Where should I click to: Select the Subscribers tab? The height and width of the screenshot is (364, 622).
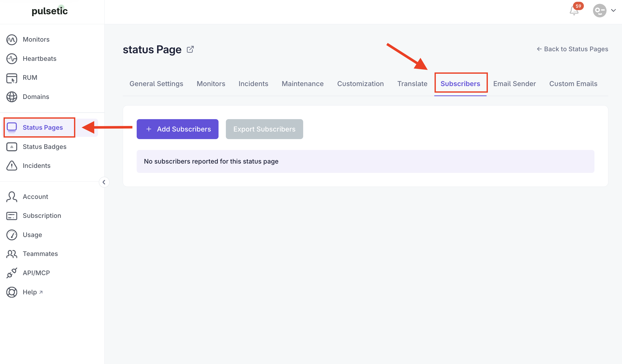(x=460, y=84)
